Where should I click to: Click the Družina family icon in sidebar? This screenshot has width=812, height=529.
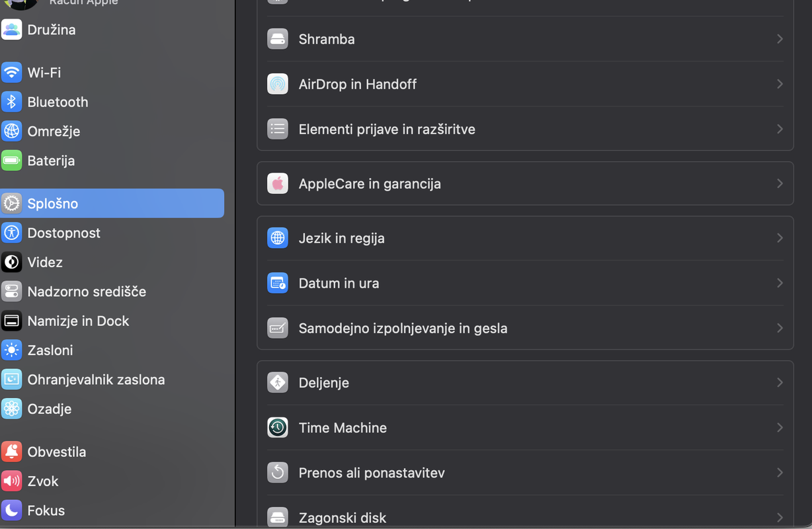click(11, 30)
